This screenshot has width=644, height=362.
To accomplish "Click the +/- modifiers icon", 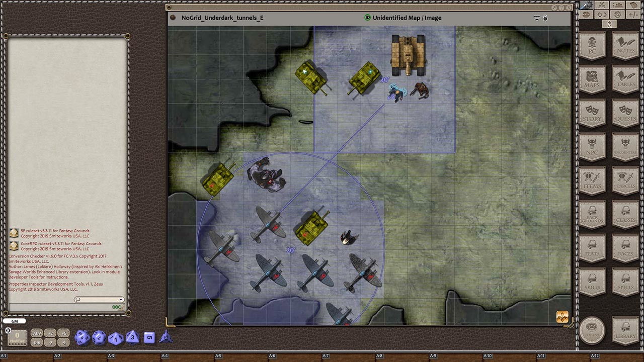I will (633, 14).
